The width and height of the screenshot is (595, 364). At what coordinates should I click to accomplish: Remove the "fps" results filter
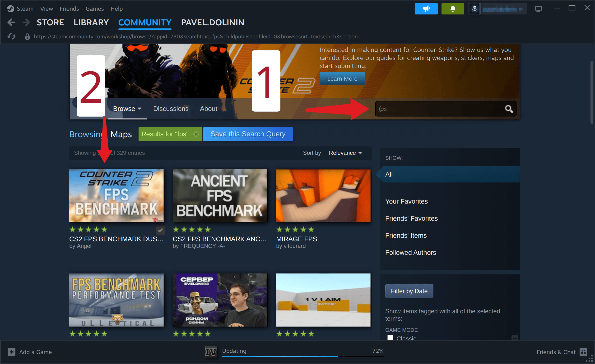click(x=196, y=134)
